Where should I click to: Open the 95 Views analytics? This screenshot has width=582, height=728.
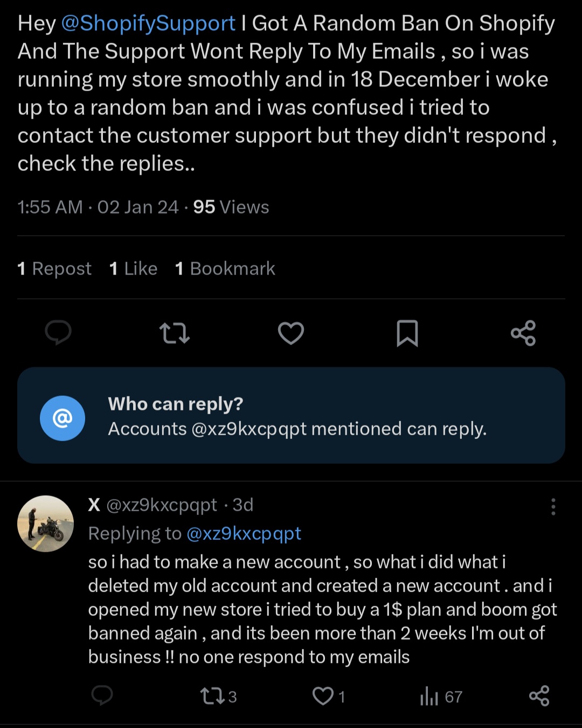(x=231, y=207)
